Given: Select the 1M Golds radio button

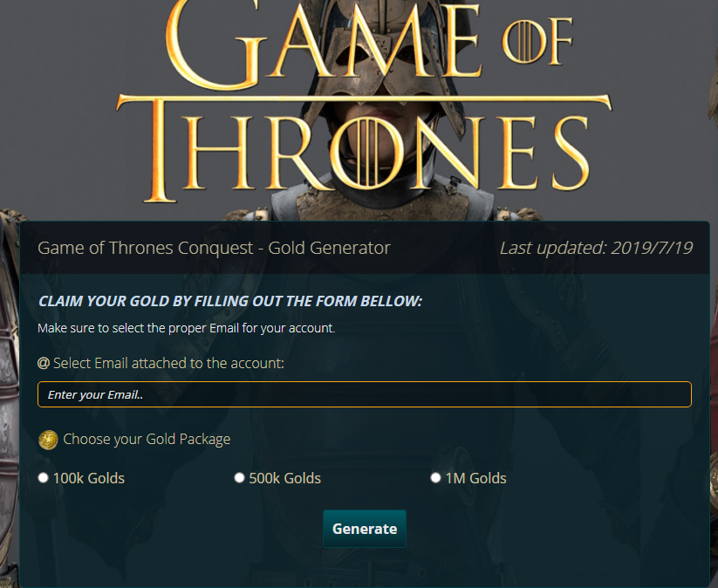Looking at the screenshot, I should (x=435, y=478).
